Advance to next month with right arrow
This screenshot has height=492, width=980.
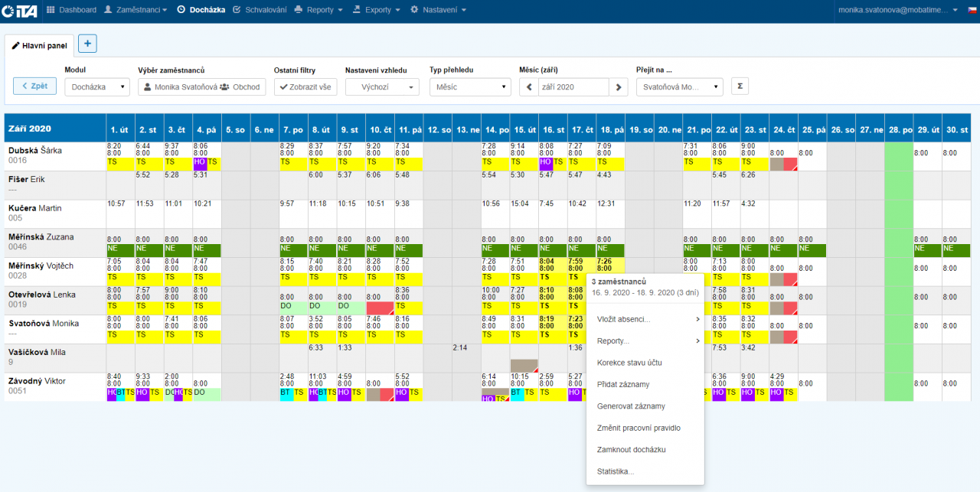619,87
